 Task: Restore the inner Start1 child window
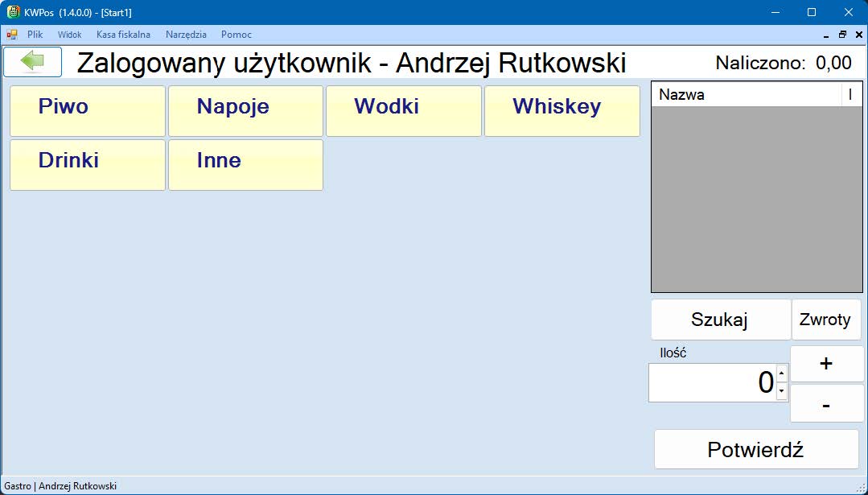click(x=842, y=35)
